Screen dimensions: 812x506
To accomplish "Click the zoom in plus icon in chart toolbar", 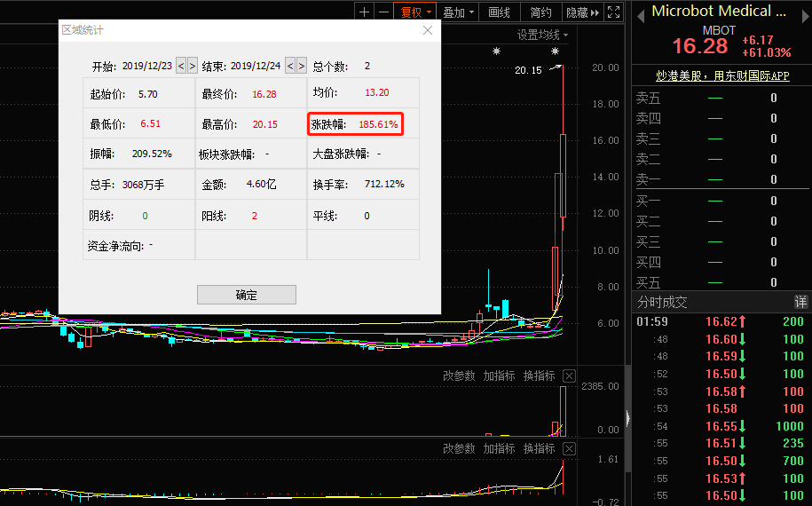I will (x=364, y=12).
